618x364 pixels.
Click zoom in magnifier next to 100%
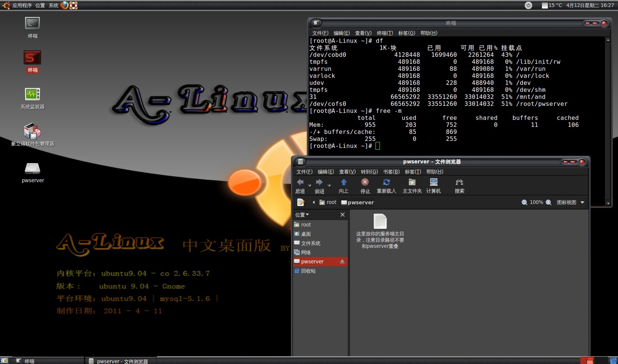coord(549,202)
